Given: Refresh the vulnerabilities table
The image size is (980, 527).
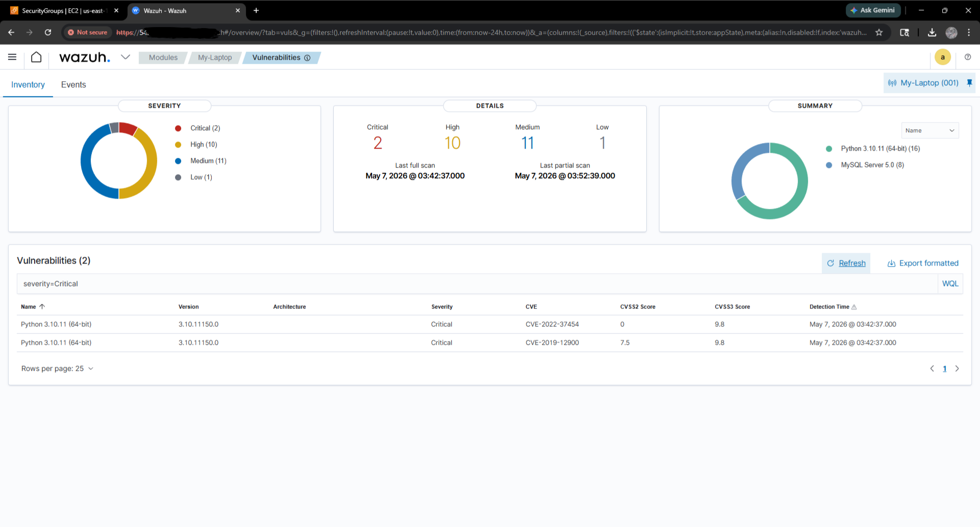Looking at the screenshot, I should click(x=846, y=263).
